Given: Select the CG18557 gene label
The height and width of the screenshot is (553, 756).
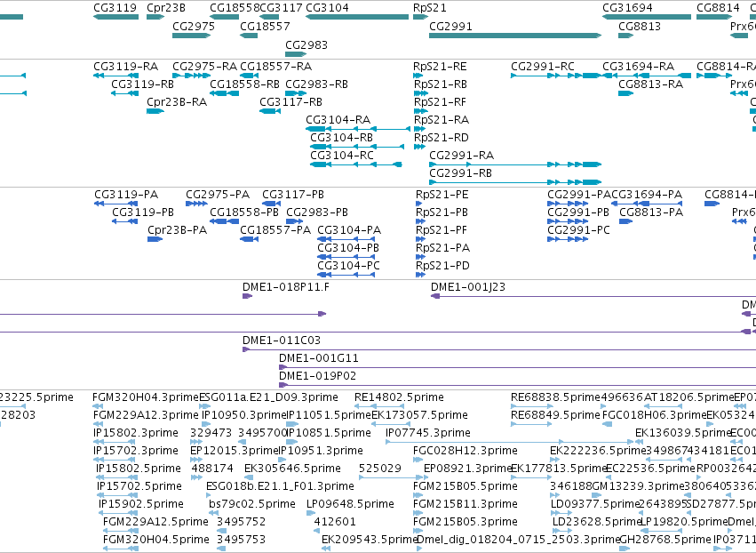Looking at the screenshot, I should (265, 26).
